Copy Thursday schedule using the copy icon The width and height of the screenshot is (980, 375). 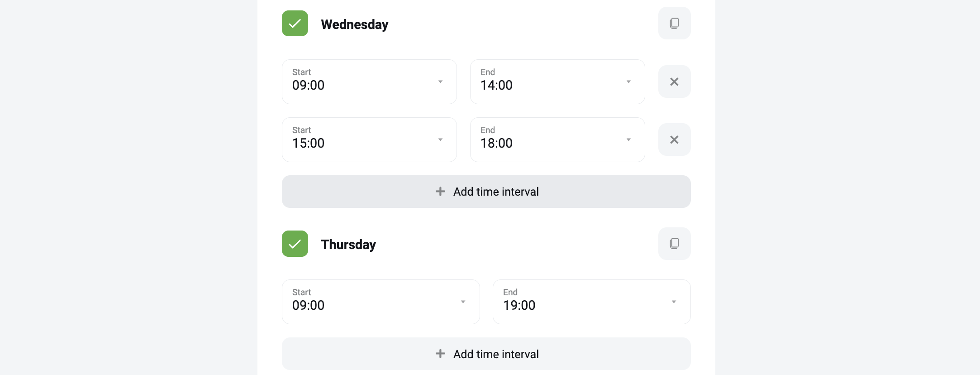coord(674,244)
